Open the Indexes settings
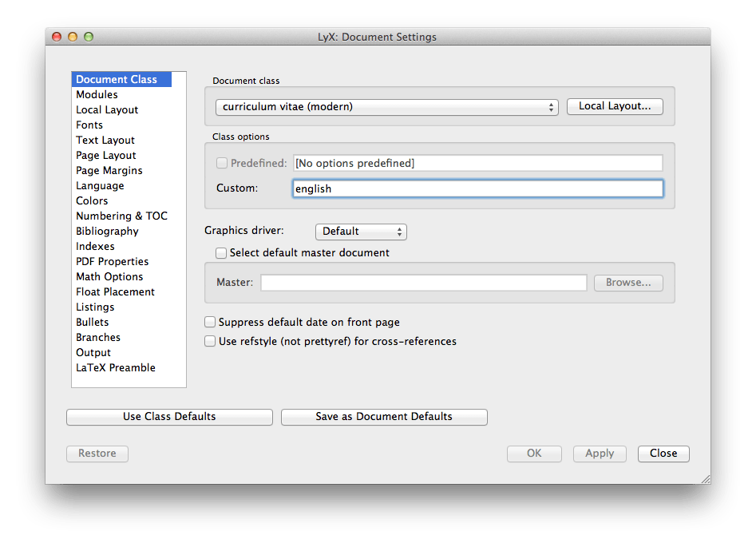Image resolution: width=756 pixels, height=547 pixels. (x=96, y=247)
